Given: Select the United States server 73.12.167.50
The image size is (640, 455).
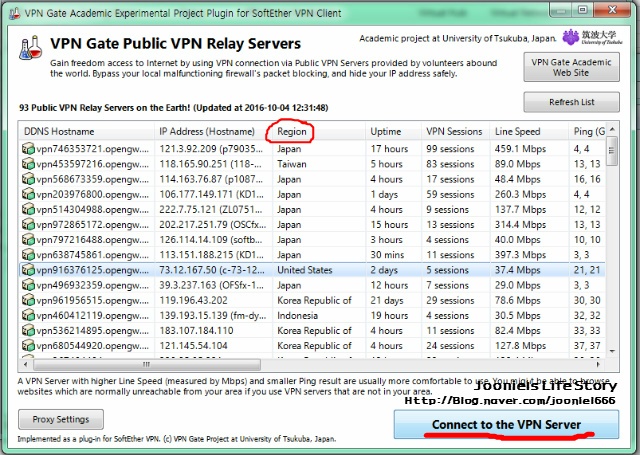Looking at the screenshot, I should tap(312, 270).
